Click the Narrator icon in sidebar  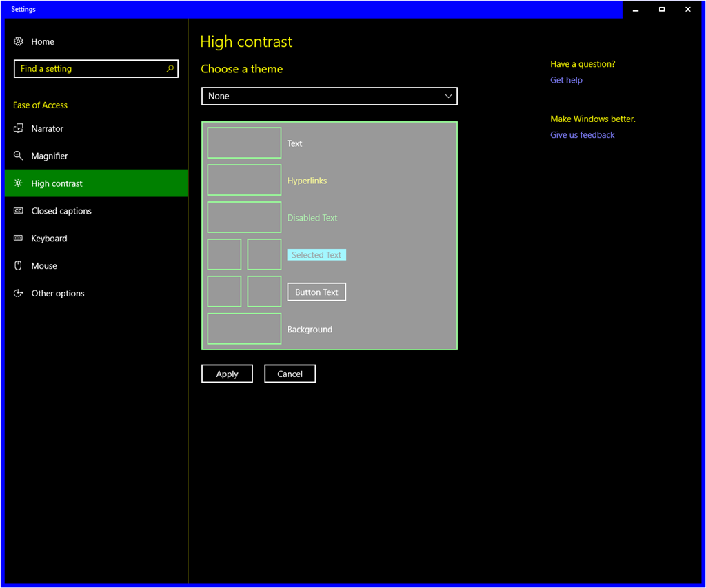[x=18, y=128]
